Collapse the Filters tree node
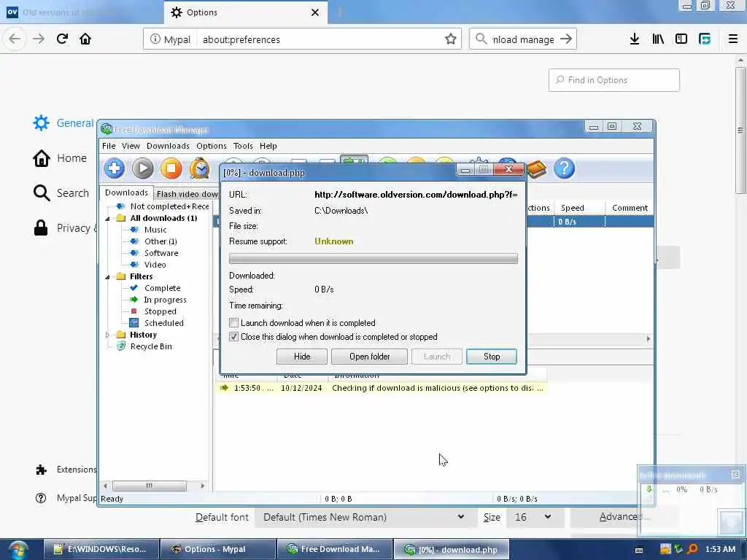Viewport: 747px width, 560px height. 108,276
